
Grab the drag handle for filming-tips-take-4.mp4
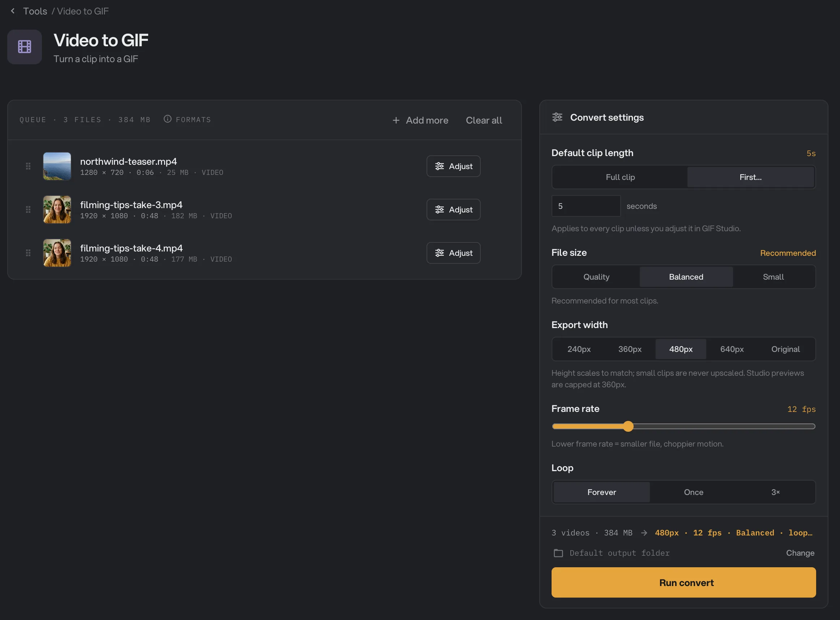click(28, 253)
